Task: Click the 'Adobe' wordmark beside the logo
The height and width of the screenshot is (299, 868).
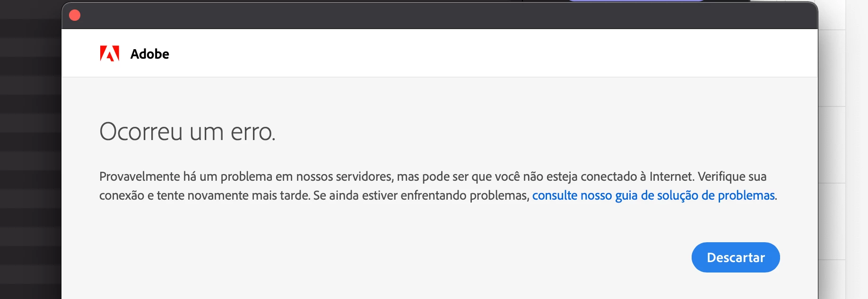Action: point(149,54)
